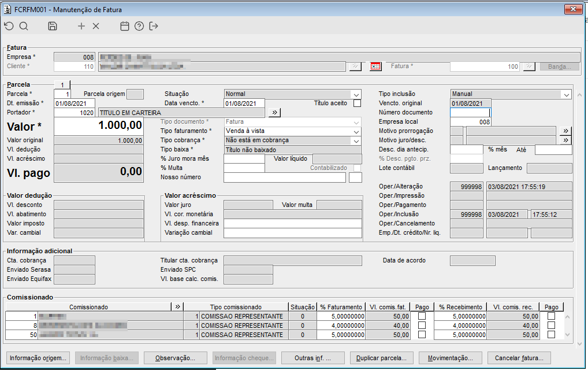Image resolution: width=588 pixels, height=370 pixels.
Task: Delete record using the X icon
Action: 96,26
